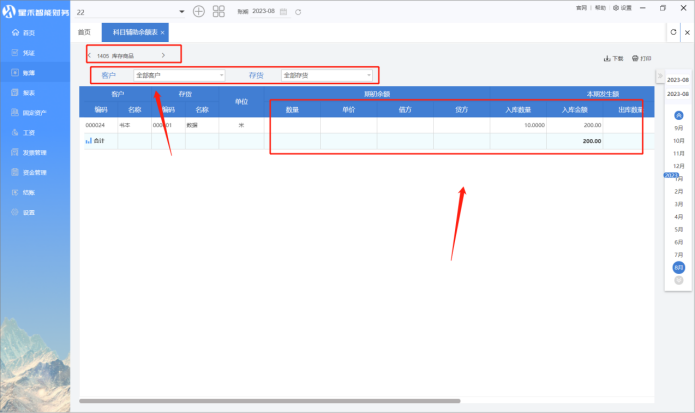This screenshot has height=413, width=695.
Task: Close the 科目辅助余额表 tab
Action: pos(163,33)
